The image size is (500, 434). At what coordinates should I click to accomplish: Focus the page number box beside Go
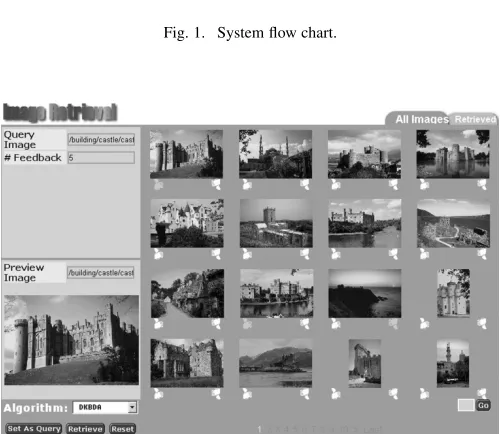[466, 405]
